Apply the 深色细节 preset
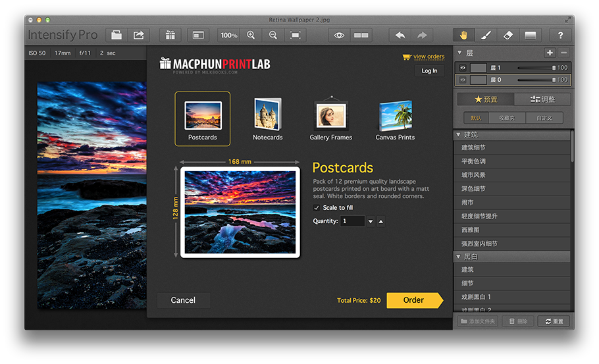 (512, 189)
